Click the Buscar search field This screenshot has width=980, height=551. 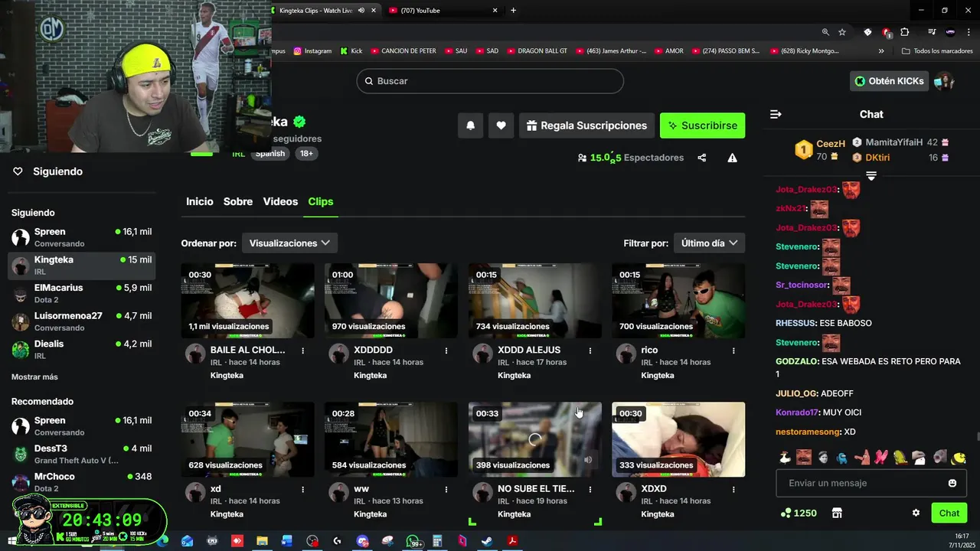(490, 81)
